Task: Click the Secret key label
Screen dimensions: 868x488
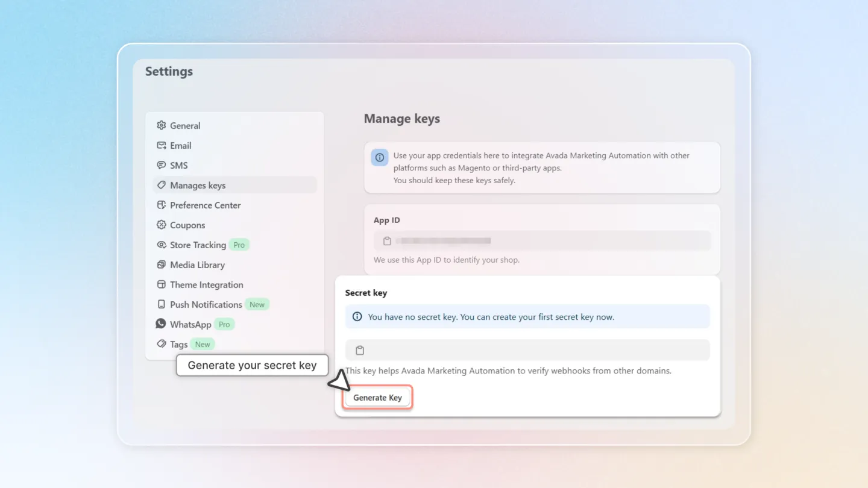Action: pyautogui.click(x=366, y=293)
